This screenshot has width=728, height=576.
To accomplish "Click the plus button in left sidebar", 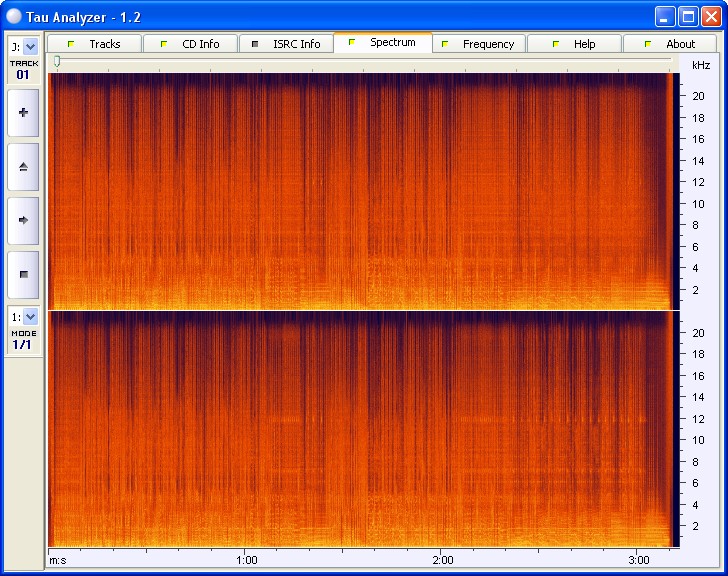I will point(23,113).
